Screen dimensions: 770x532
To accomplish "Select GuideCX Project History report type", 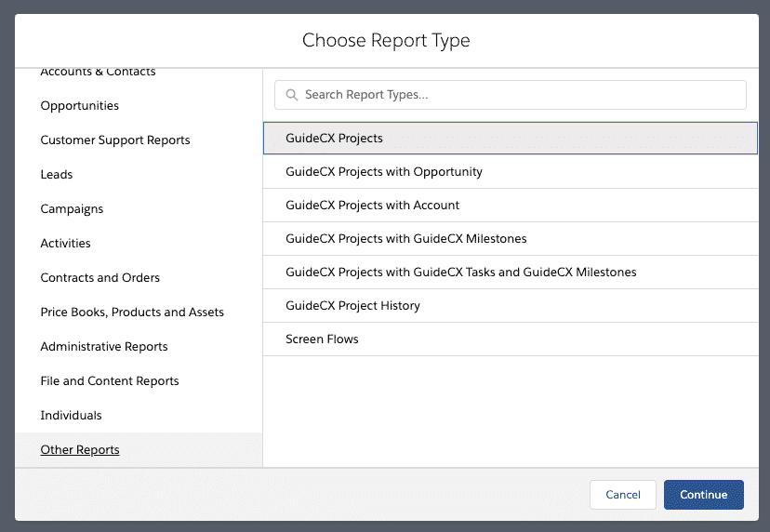I will [x=511, y=305].
